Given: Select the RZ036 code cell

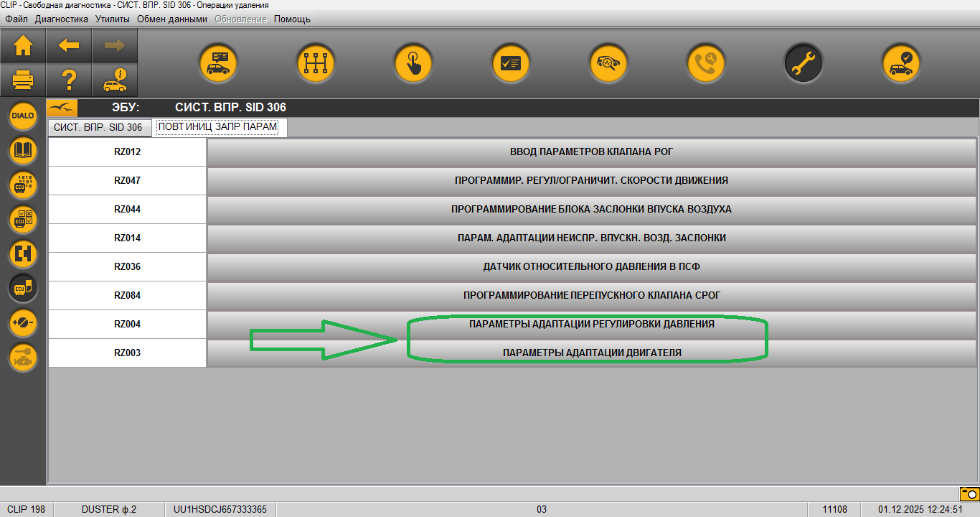Looking at the screenshot, I should pyautogui.click(x=127, y=266).
